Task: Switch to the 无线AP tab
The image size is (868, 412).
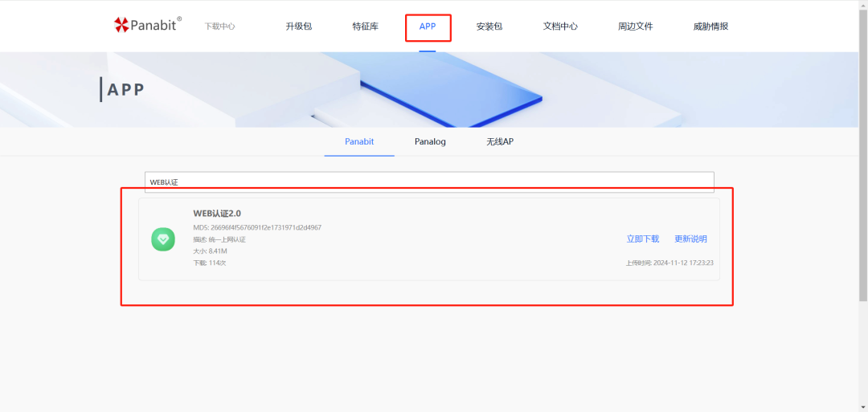Action: click(500, 141)
